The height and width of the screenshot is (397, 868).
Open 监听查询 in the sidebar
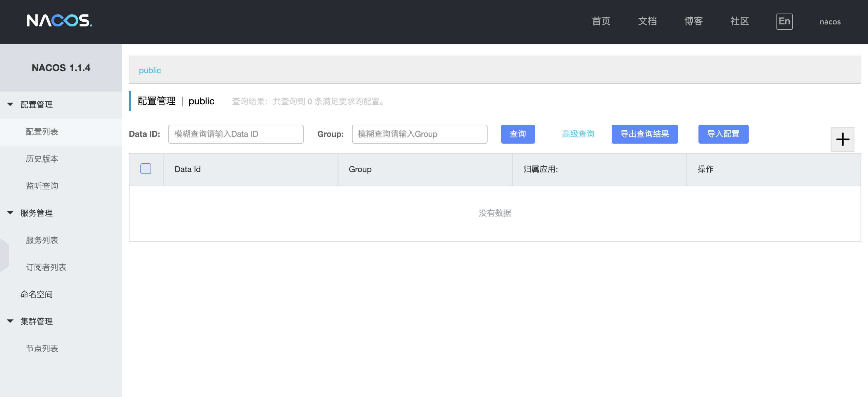point(42,186)
